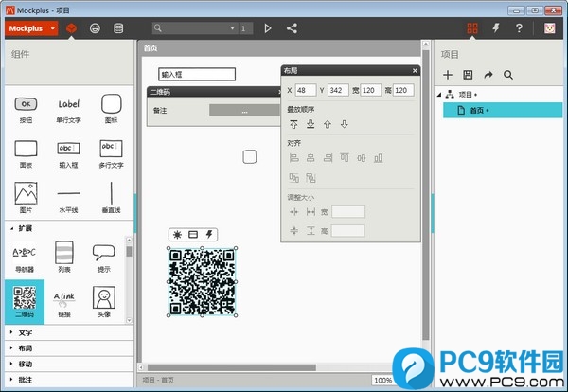Image resolution: width=568 pixels, height=392 pixels.
Task: Close the 布局 layout panel
Action: pos(415,71)
